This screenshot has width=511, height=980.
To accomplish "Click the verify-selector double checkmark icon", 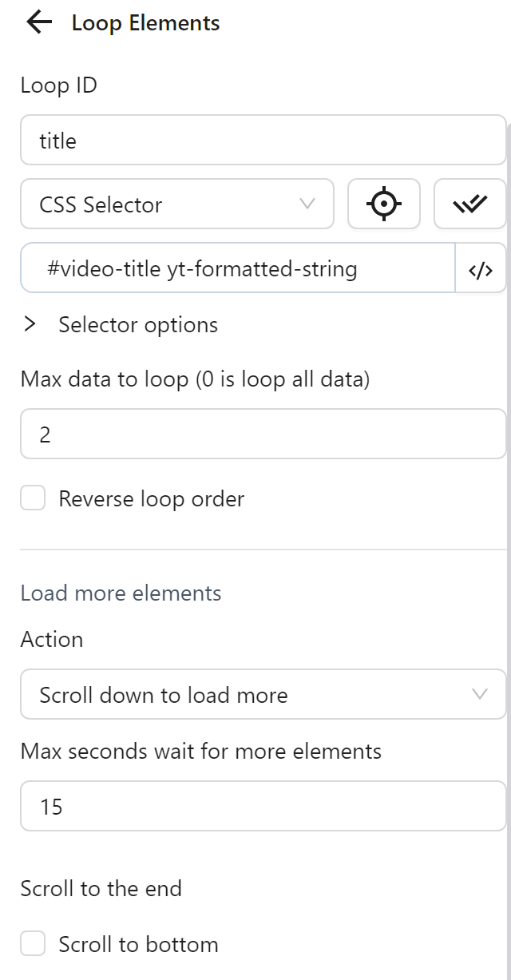I will click(470, 204).
